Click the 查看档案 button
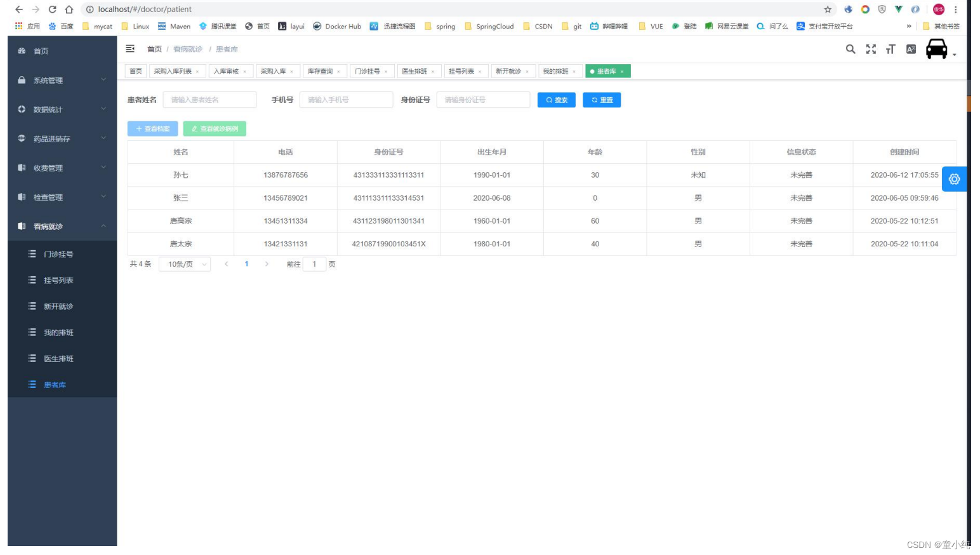 tap(152, 129)
